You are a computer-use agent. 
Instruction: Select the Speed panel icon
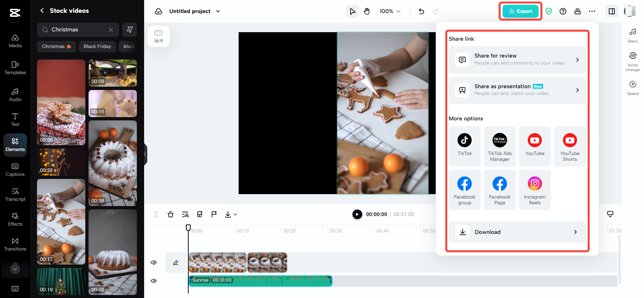click(633, 88)
